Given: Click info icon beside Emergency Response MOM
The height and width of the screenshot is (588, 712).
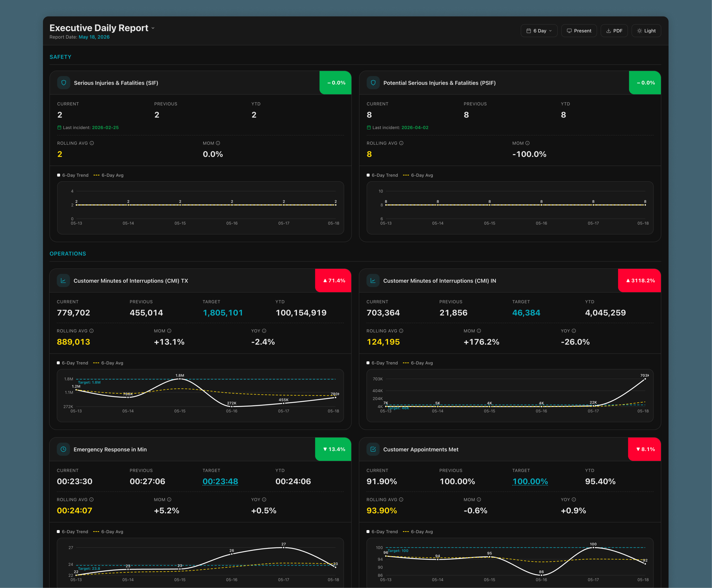Looking at the screenshot, I should pyautogui.click(x=169, y=500).
